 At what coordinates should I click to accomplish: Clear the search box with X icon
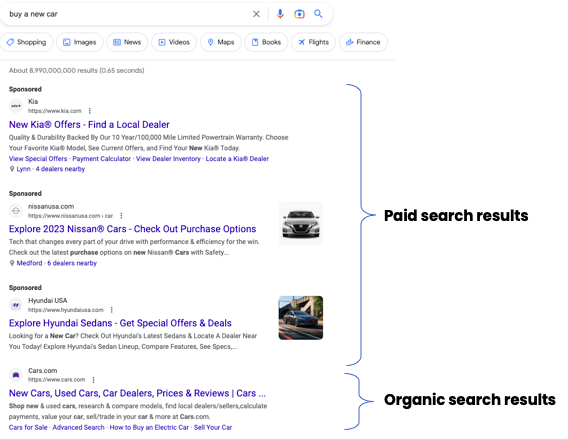click(256, 14)
